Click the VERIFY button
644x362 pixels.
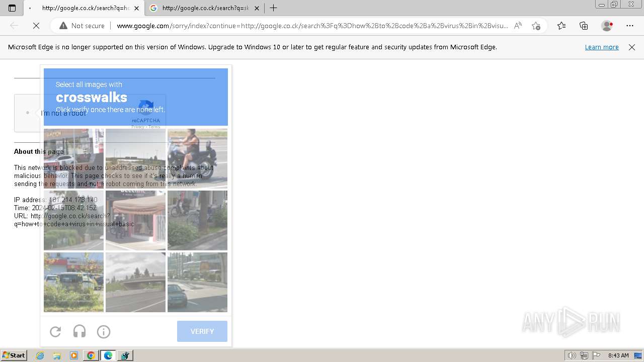(202, 331)
